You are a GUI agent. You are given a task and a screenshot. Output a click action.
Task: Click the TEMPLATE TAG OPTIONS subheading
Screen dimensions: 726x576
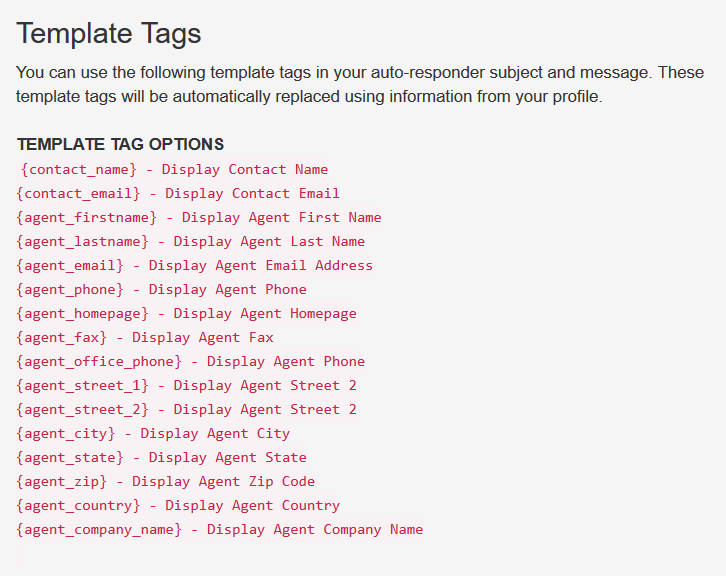(x=120, y=144)
